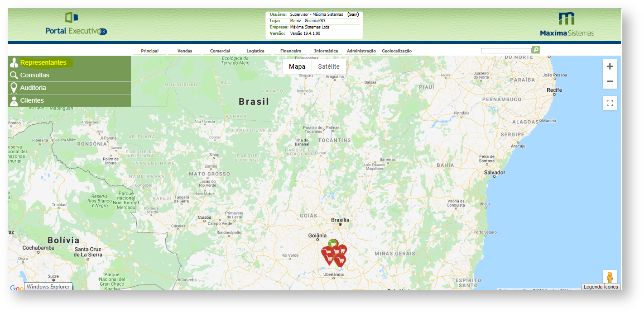644x312 pixels.
Task: Click the yellow Street View pegman
Action: (x=610, y=277)
